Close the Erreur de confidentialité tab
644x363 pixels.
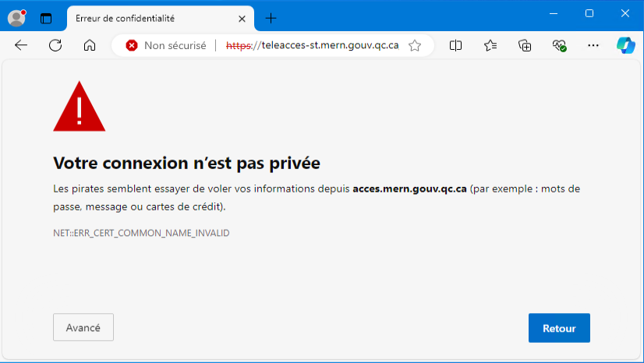point(242,18)
